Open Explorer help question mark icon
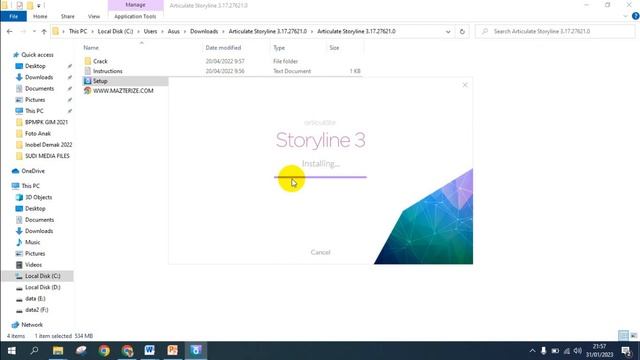The height and width of the screenshot is (360, 640). tap(635, 16)
